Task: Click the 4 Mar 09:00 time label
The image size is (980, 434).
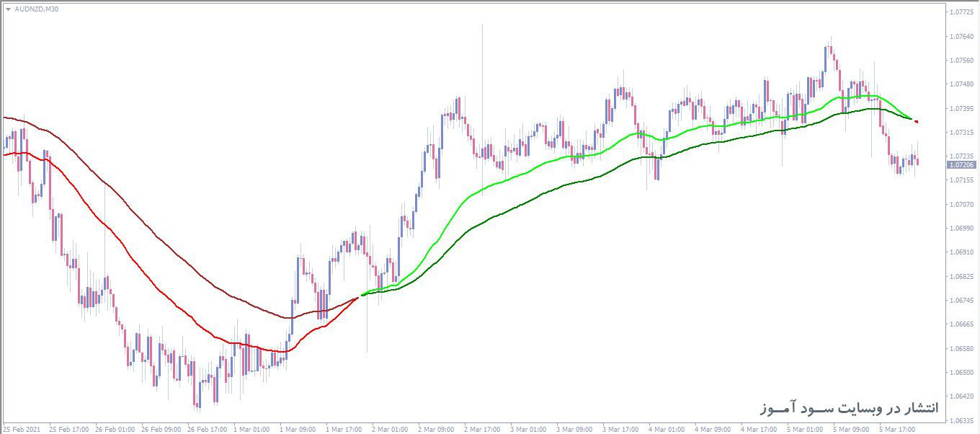Action: point(667,429)
